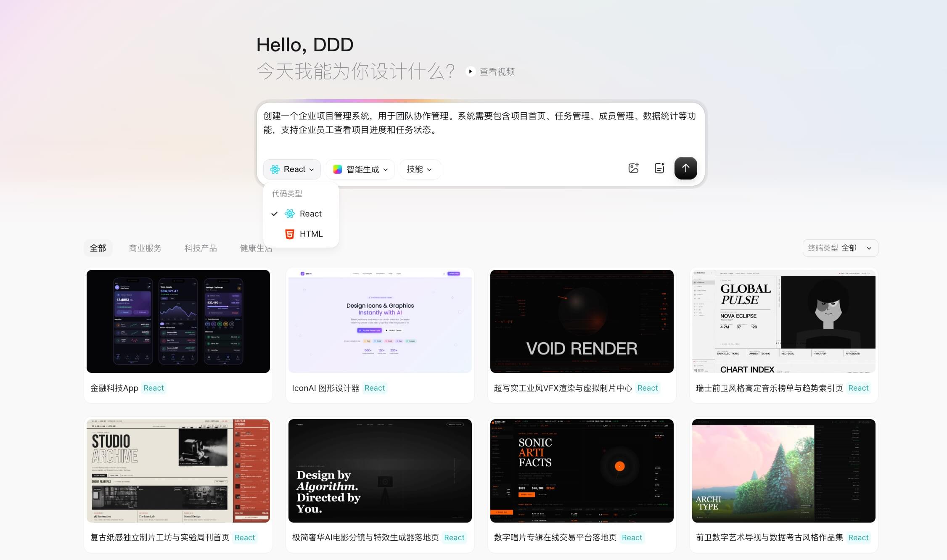
Task: Expand the 技能 dropdown
Action: [x=420, y=169]
